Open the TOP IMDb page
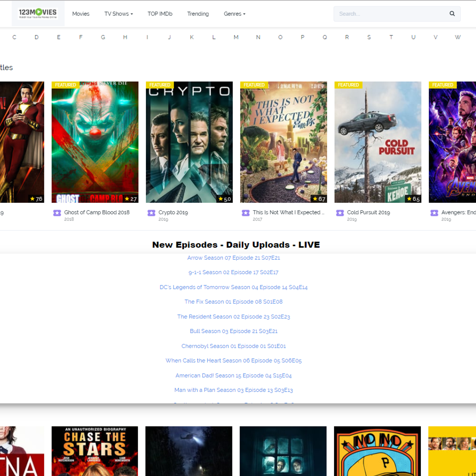The height and width of the screenshot is (476, 476). coord(160,14)
